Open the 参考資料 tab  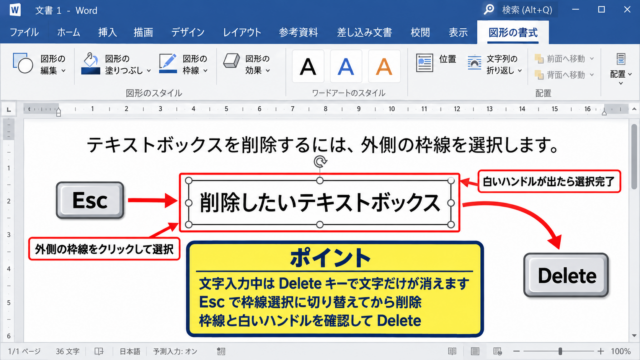(x=298, y=33)
